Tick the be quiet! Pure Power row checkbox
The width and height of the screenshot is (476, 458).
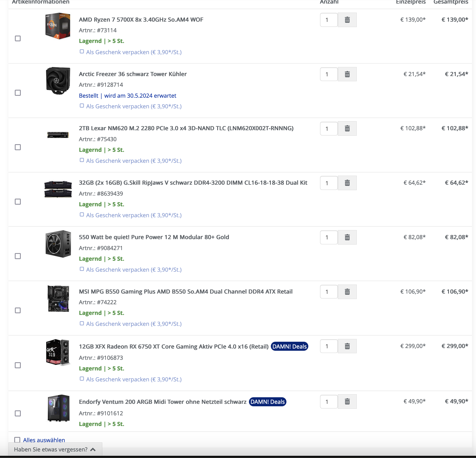tap(18, 256)
